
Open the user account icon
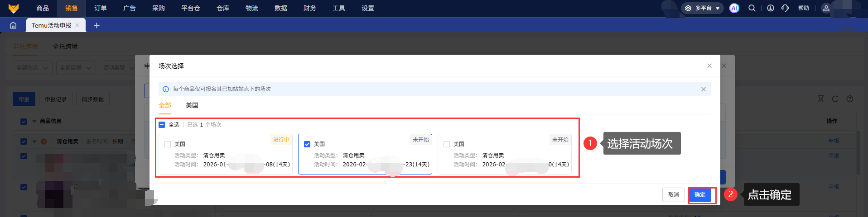(x=826, y=8)
